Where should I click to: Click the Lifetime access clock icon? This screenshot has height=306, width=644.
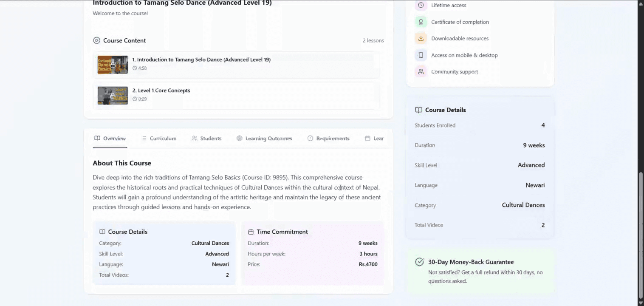pos(421,5)
